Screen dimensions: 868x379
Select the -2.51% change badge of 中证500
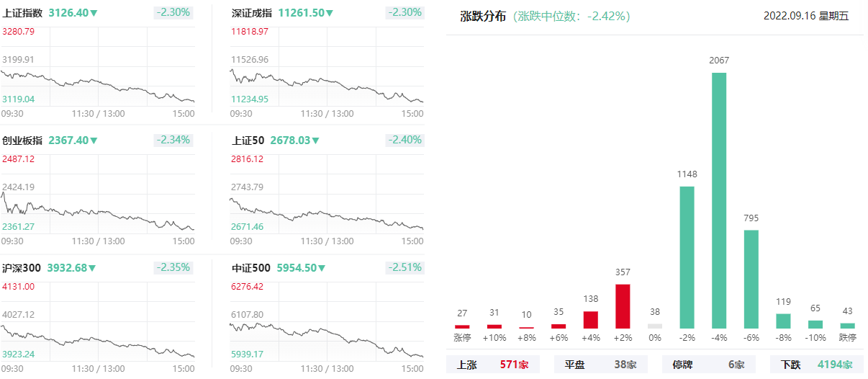405,267
